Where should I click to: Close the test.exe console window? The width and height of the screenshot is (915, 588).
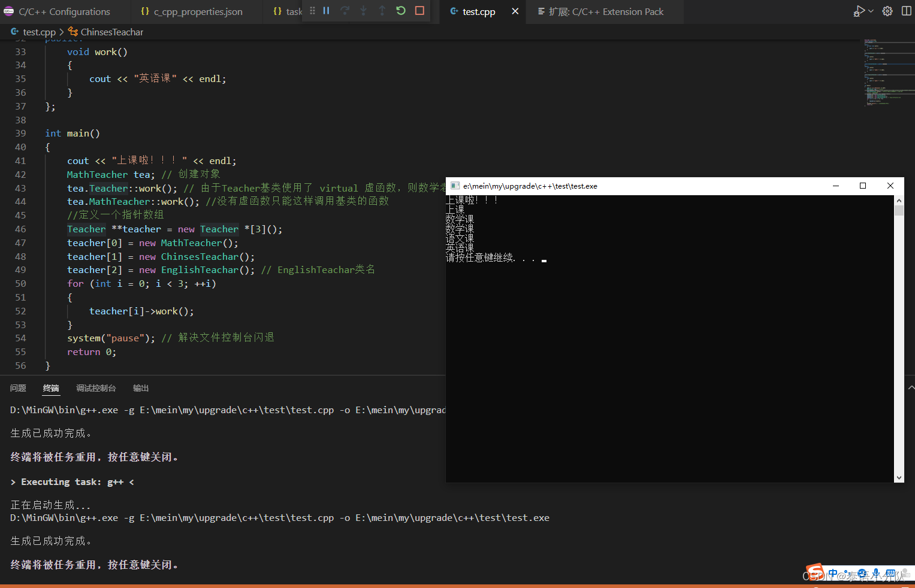click(890, 186)
